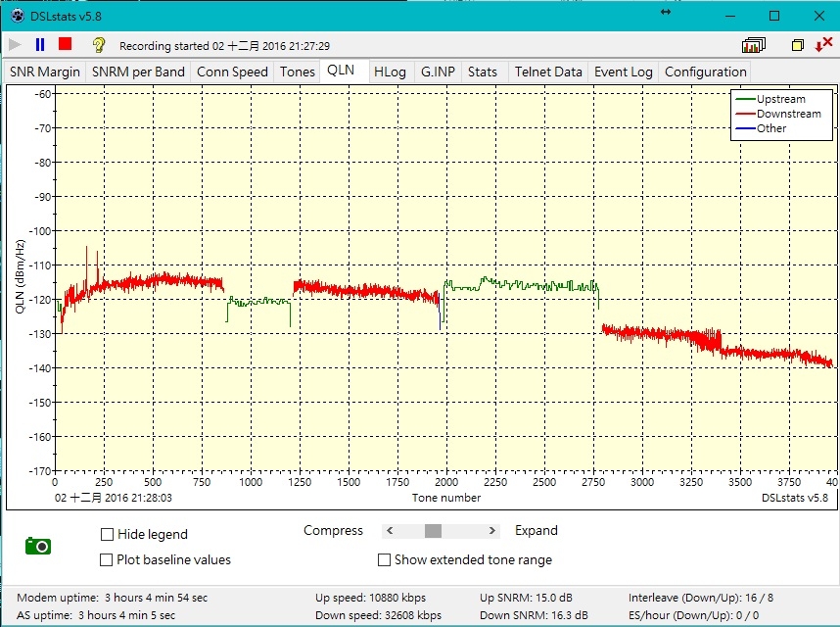Click the Recording started timestamp text
Image resolution: width=840 pixels, height=627 pixels.
pyautogui.click(x=224, y=46)
